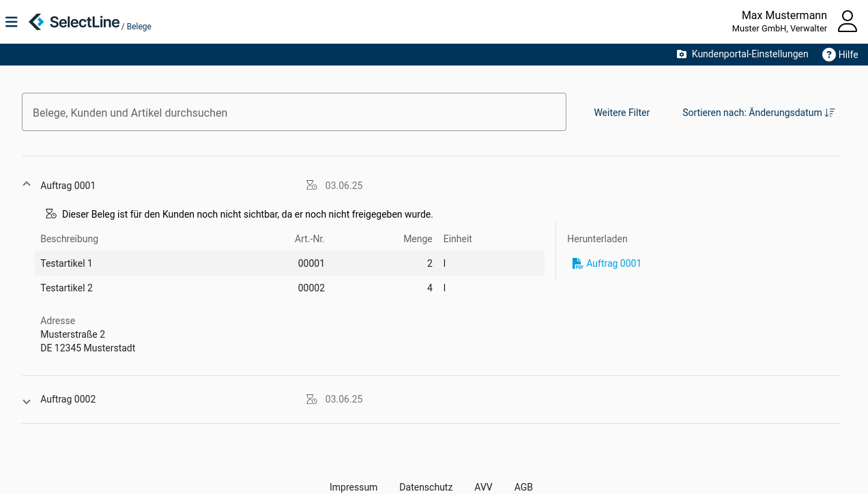
Task: Collapse the Auftrag 0001 entry
Action: pyautogui.click(x=27, y=184)
